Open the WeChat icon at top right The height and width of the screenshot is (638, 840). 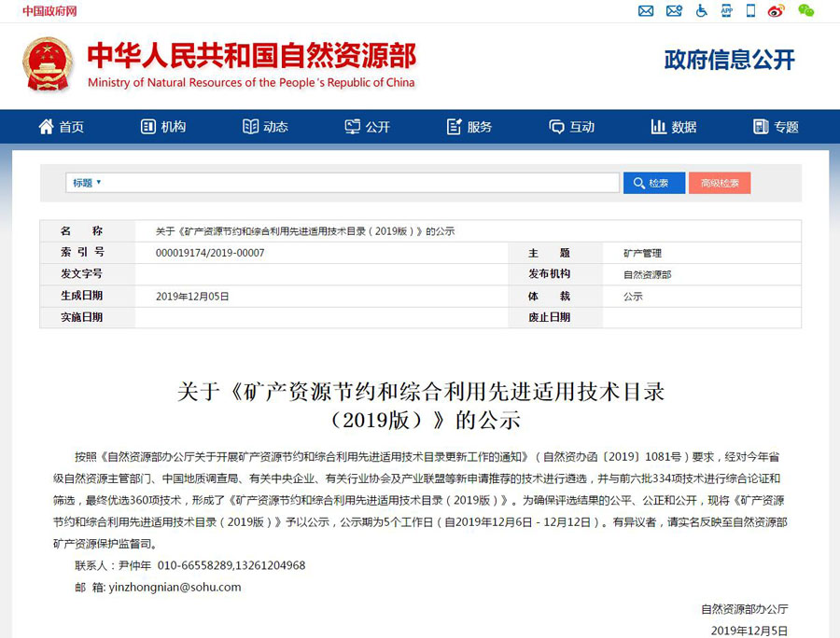[805, 10]
